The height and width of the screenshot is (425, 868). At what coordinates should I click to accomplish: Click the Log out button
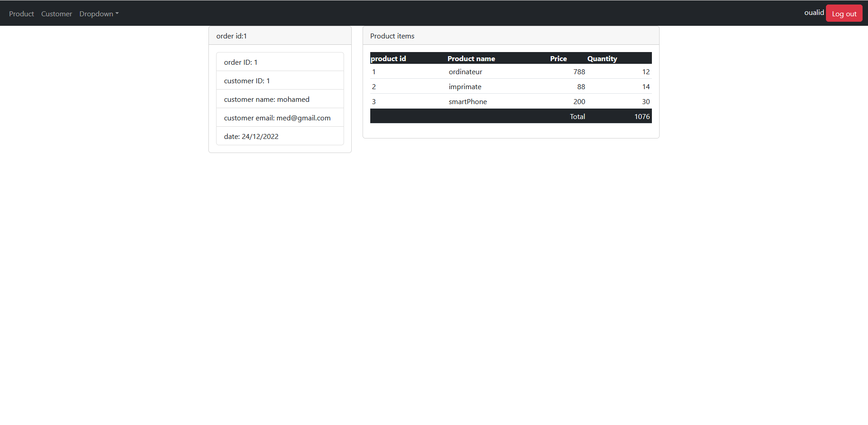pyautogui.click(x=844, y=13)
